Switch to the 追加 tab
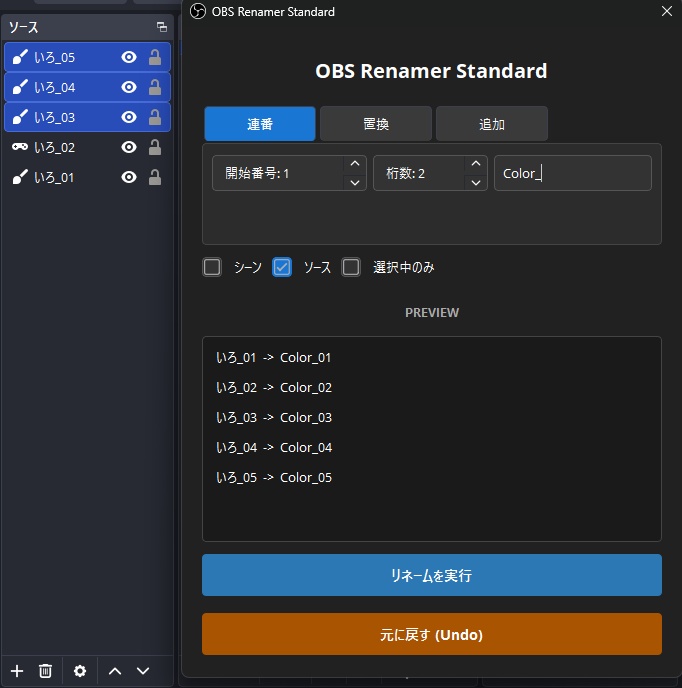 click(x=492, y=124)
